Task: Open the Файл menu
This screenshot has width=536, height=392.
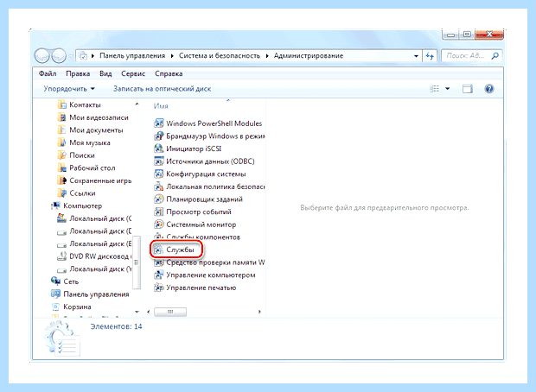Action: [48, 73]
